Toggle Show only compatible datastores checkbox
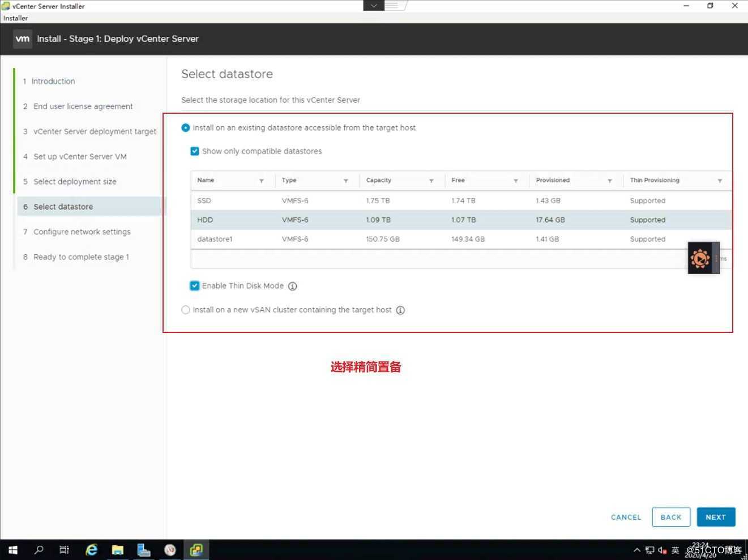This screenshot has height=560, width=748. pyautogui.click(x=195, y=151)
